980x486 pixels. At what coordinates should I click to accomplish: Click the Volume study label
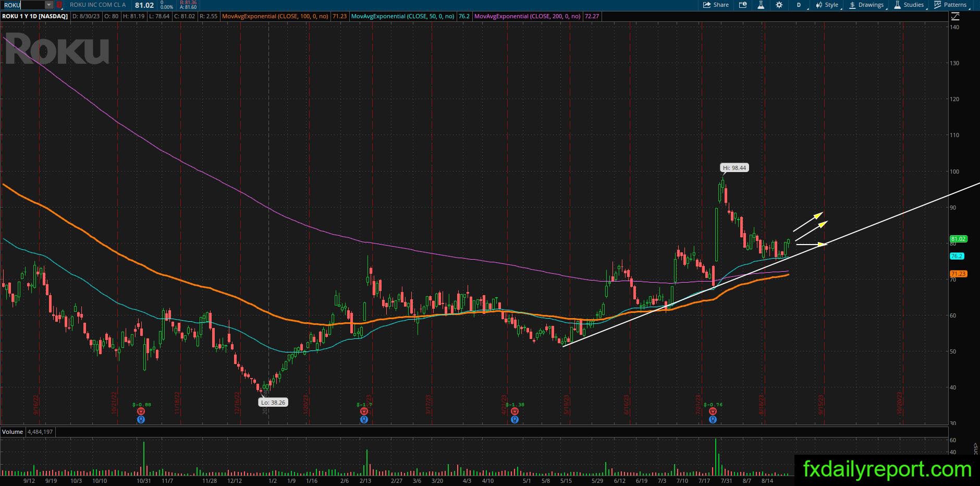coord(13,432)
